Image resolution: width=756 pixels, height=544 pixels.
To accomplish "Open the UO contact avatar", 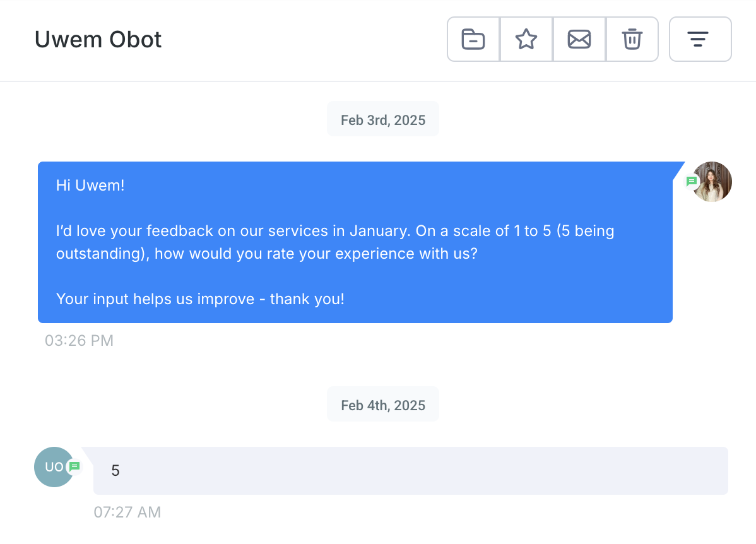I will (52, 467).
